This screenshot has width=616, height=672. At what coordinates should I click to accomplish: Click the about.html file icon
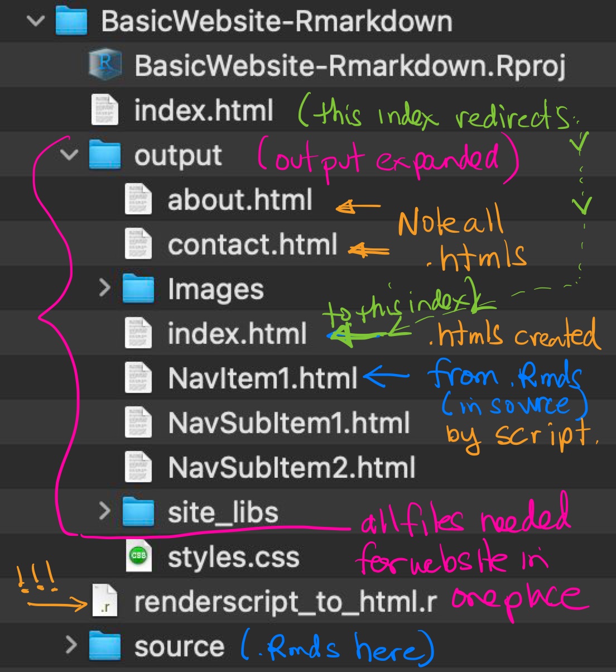(138, 199)
